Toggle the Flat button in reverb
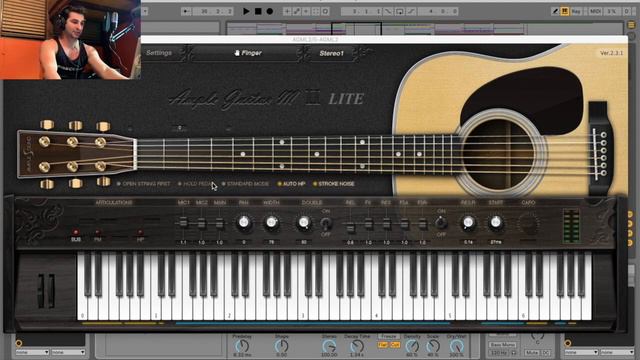The height and width of the screenshot is (360, 640). pyautogui.click(x=383, y=345)
